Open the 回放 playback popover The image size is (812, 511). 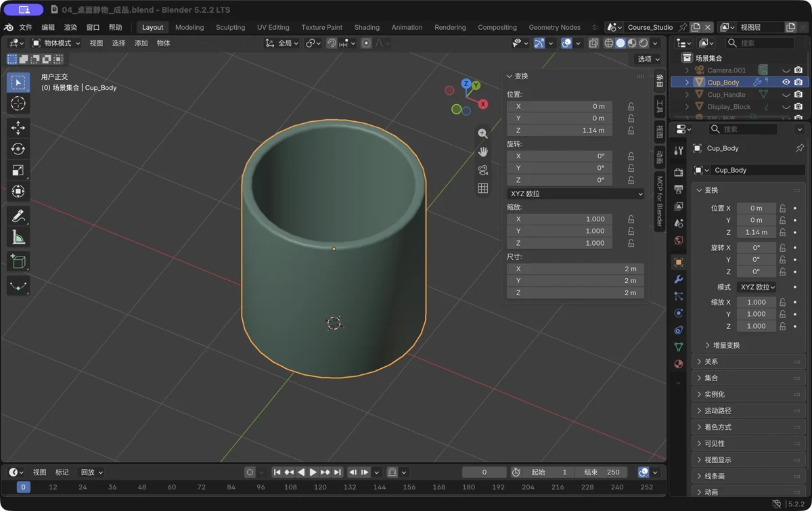tap(91, 472)
